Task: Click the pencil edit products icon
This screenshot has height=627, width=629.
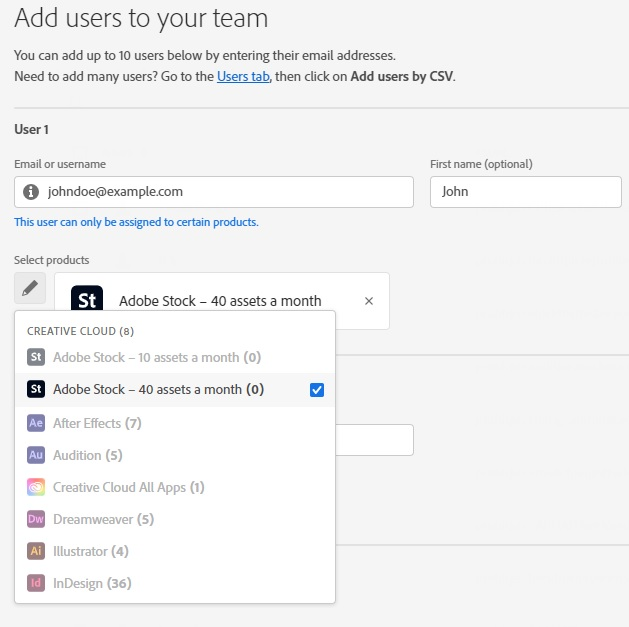Action: pyautogui.click(x=30, y=288)
